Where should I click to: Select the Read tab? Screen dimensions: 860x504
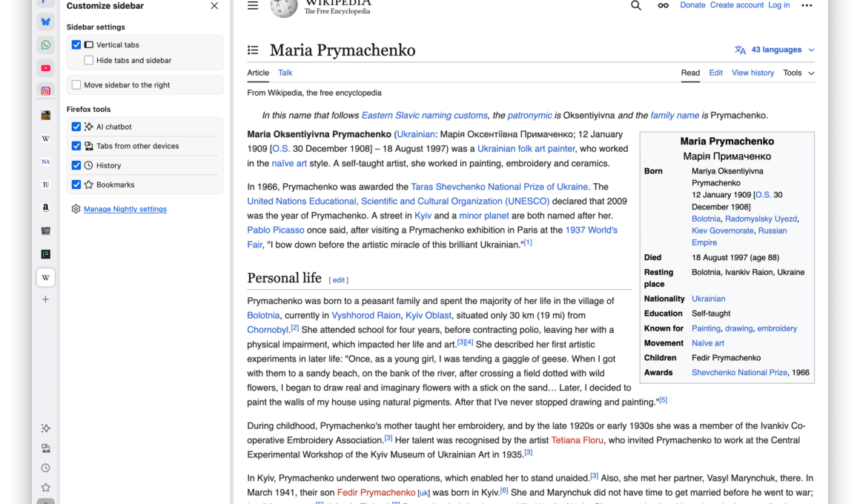pyautogui.click(x=690, y=73)
